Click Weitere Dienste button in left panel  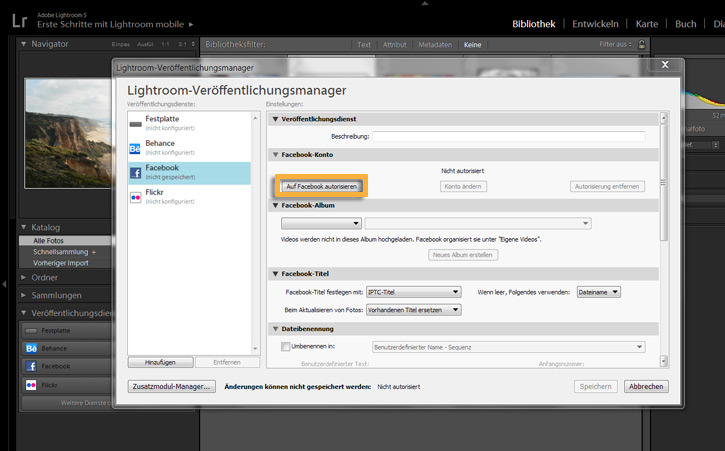point(67,403)
